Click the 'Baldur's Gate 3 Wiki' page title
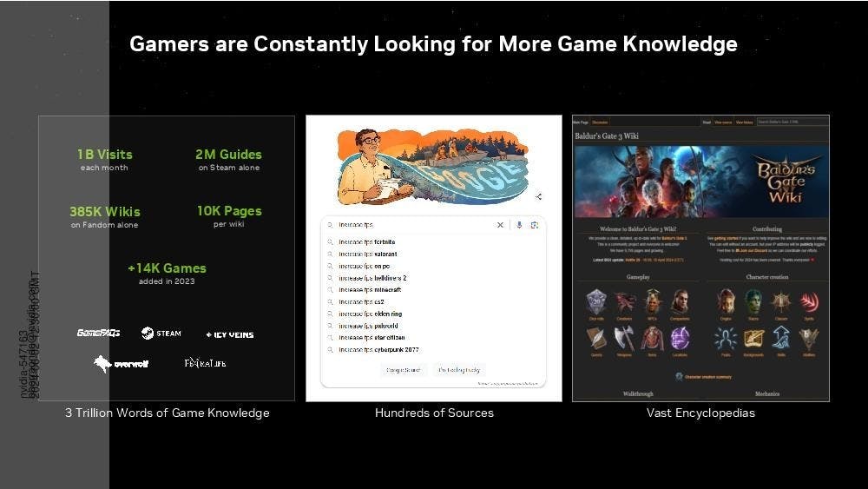868x489 pixels. (x=607, y=135)
